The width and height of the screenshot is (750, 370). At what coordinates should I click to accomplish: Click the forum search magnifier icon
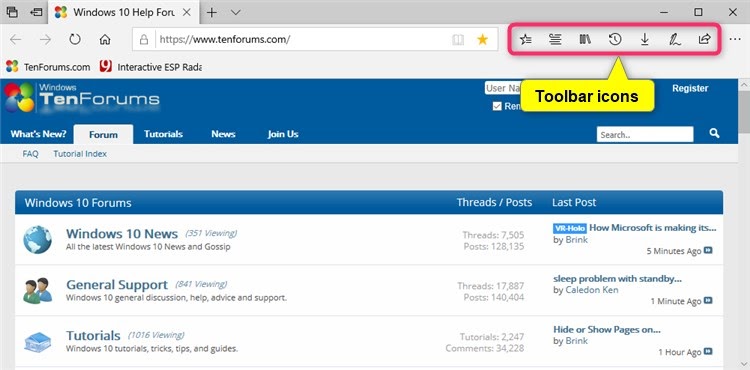tap(714, 133)
